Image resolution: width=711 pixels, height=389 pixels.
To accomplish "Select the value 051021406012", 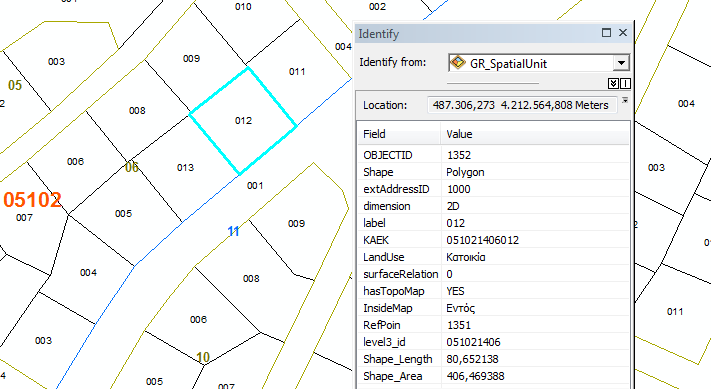I will click(482, 240).
